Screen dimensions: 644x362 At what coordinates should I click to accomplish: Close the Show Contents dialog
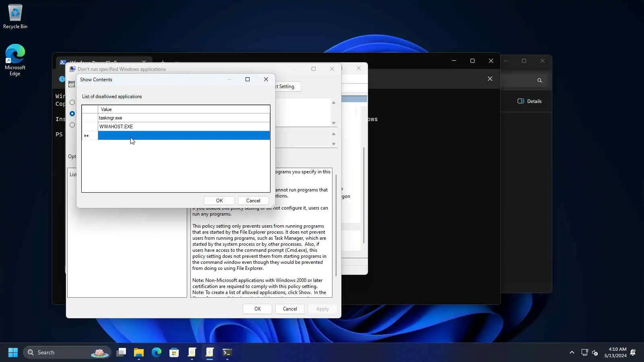pyautogui.click(x=266, y=79)
